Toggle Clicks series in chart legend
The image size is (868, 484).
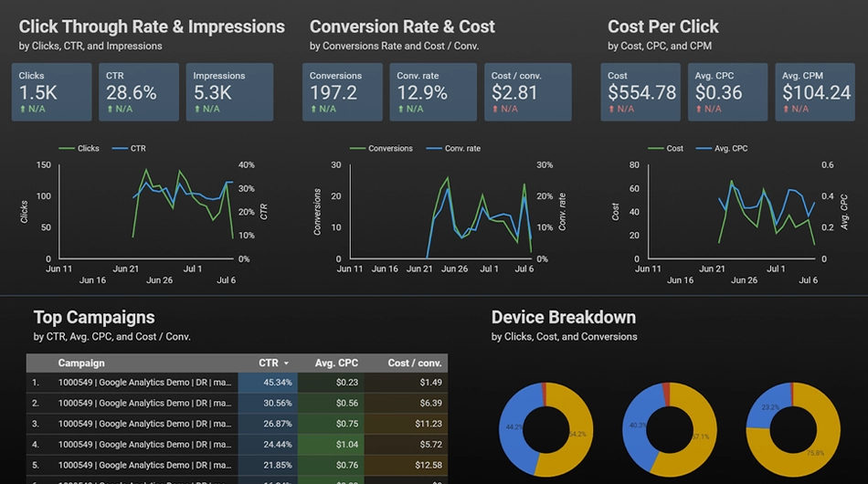79,148
